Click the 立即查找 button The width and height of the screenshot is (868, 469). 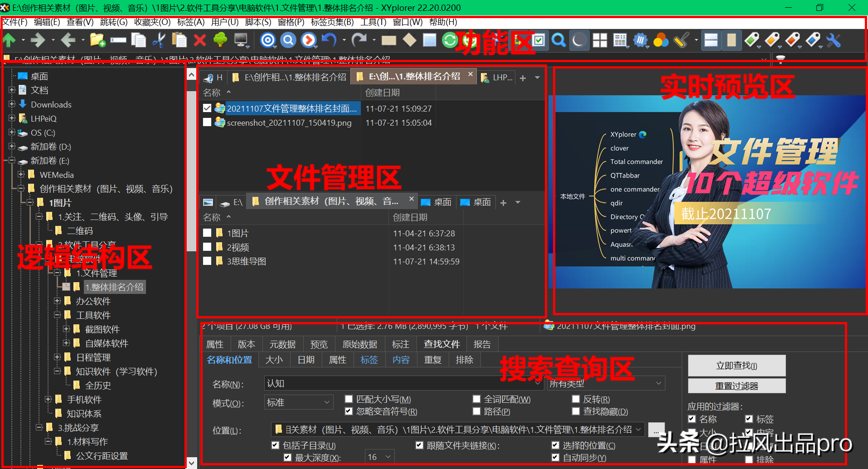click(x=736, y=365)
